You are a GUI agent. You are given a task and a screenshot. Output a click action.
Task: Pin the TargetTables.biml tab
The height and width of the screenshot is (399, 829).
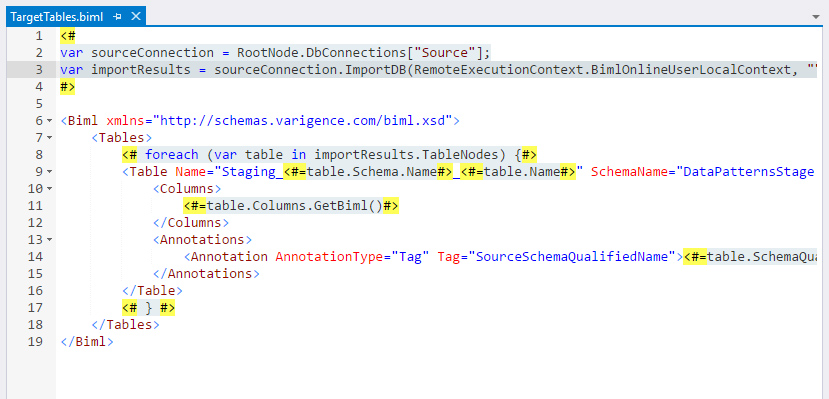tap(117, 17)
